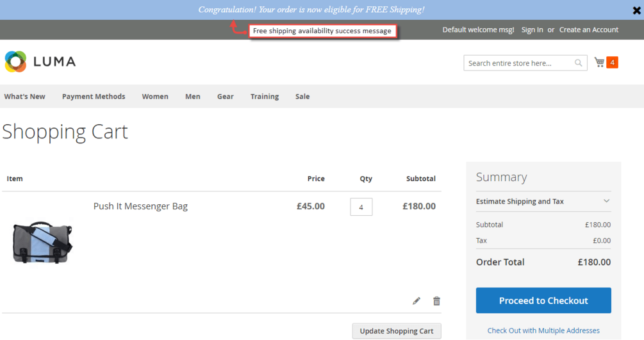Screen dimensions: 644x340
Task: Open Check Out with Multiple Addresses
Action: [x=543, y=330]
